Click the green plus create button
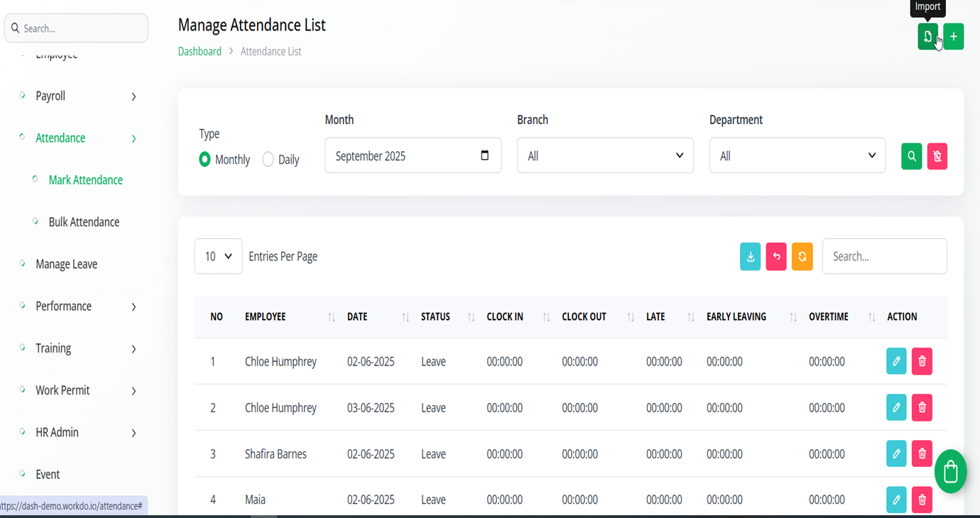The image size is (980, 518). tap(954, 37)
